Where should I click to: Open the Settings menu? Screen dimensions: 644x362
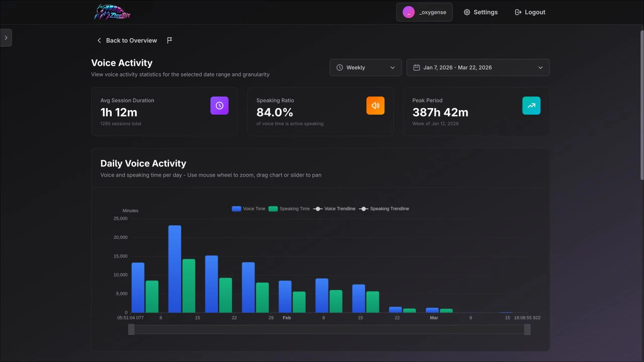tap(480, 12)
